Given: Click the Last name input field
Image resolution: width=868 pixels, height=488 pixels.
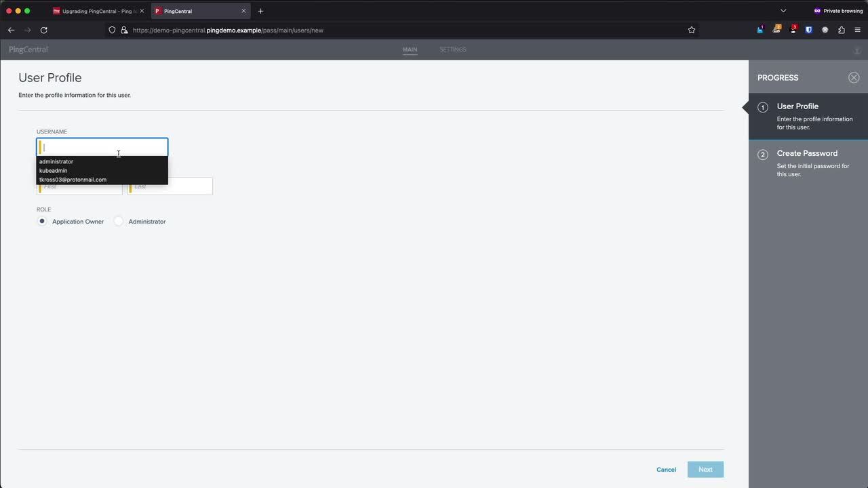Looking at the screenshot, I should [170, 186].
